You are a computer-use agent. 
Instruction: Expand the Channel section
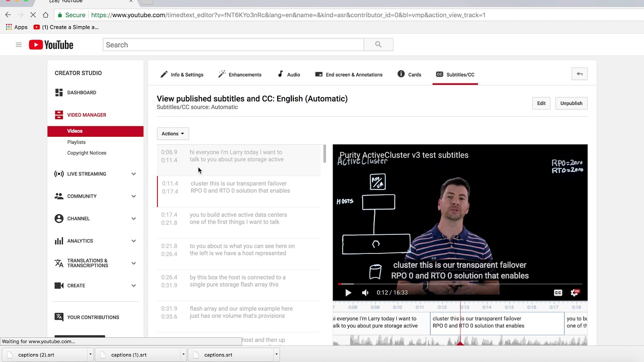click(x=134, y=219)
